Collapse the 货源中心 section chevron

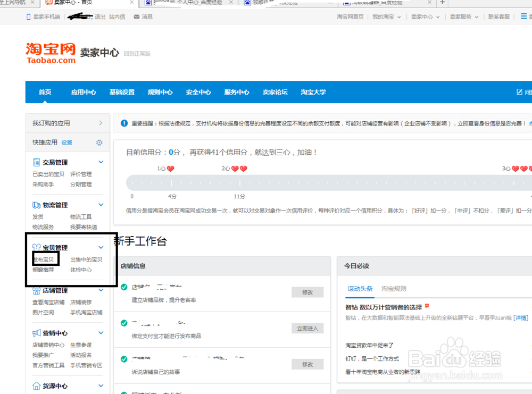[x=101, y=386]
